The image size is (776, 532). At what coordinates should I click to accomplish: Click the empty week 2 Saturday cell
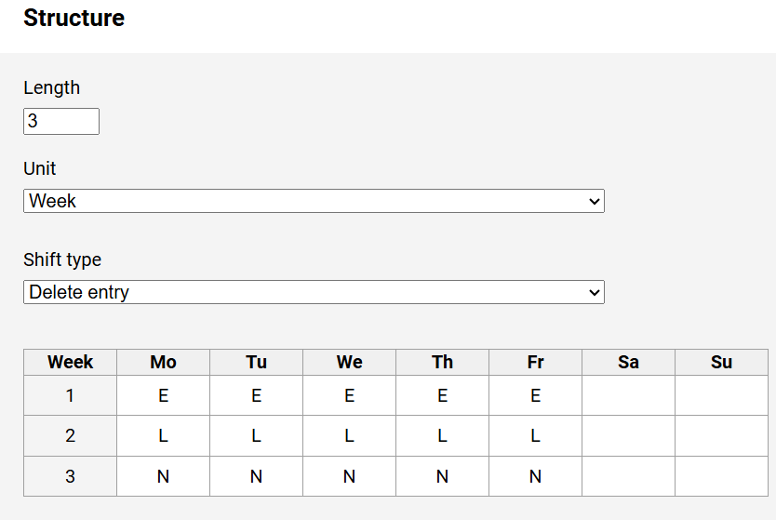click(628, 436)
